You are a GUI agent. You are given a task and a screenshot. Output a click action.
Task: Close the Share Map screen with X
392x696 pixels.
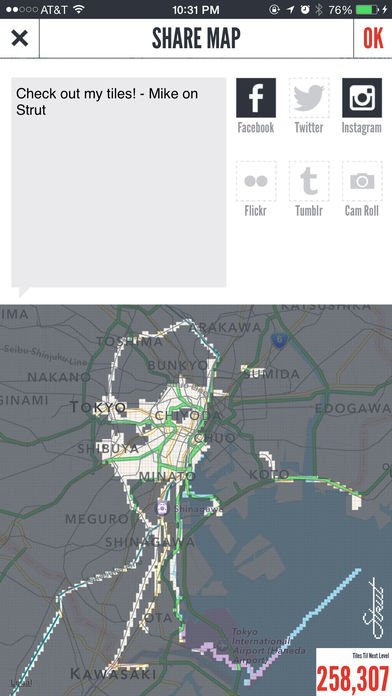pyautogui.click(x=20, y=38)
